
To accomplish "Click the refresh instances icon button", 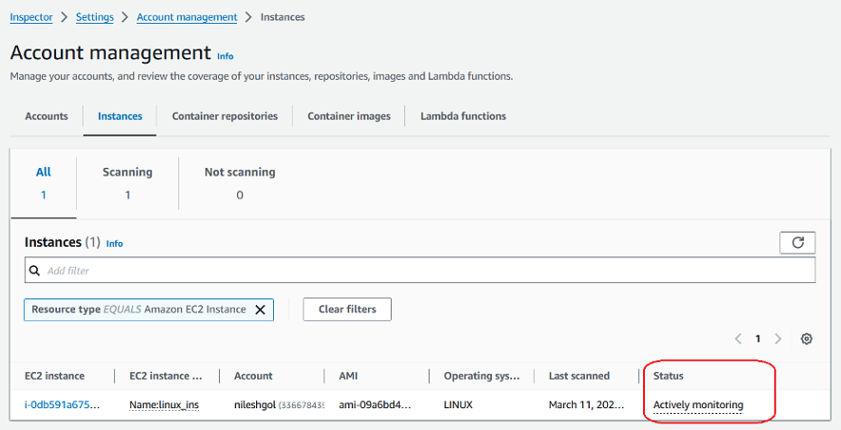I will 797,242.
